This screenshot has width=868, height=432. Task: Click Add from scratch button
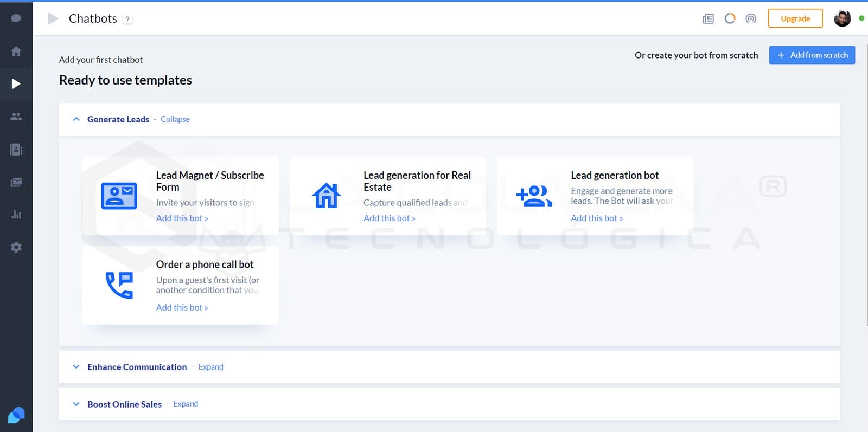point(812,55)
